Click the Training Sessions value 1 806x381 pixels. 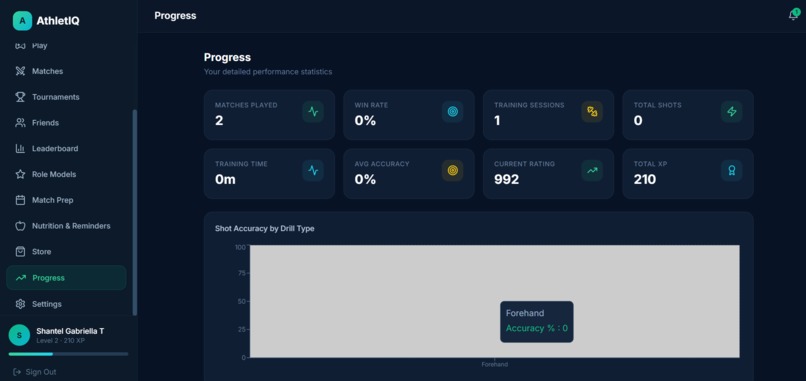tap(497, 121)
